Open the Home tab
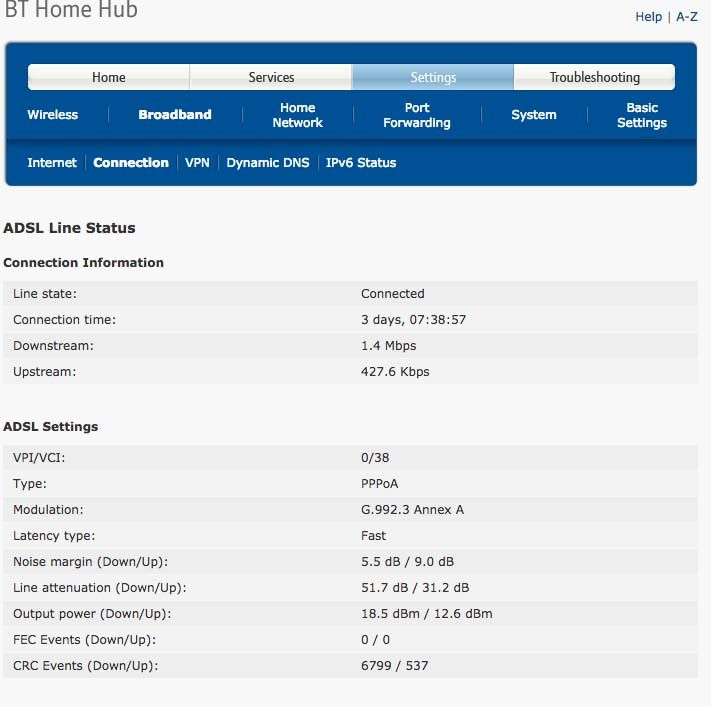 pos(109,77)
